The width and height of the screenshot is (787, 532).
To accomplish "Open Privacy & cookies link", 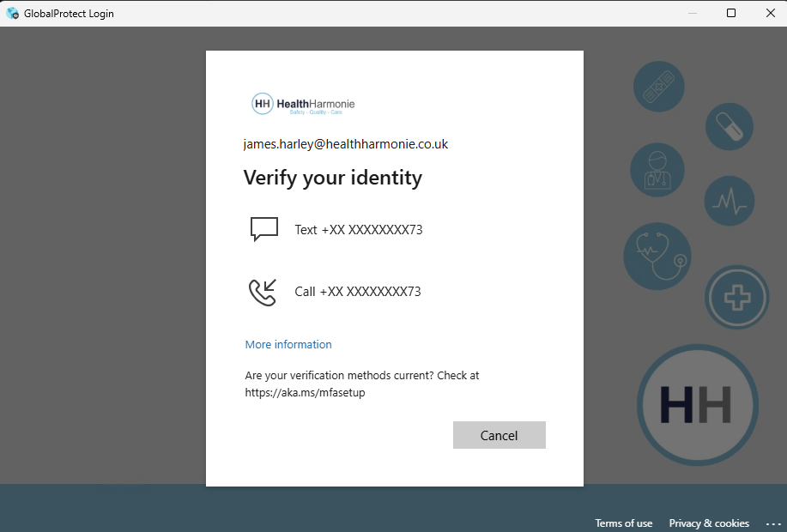I will pyautogui.click(x=709, y=523).
